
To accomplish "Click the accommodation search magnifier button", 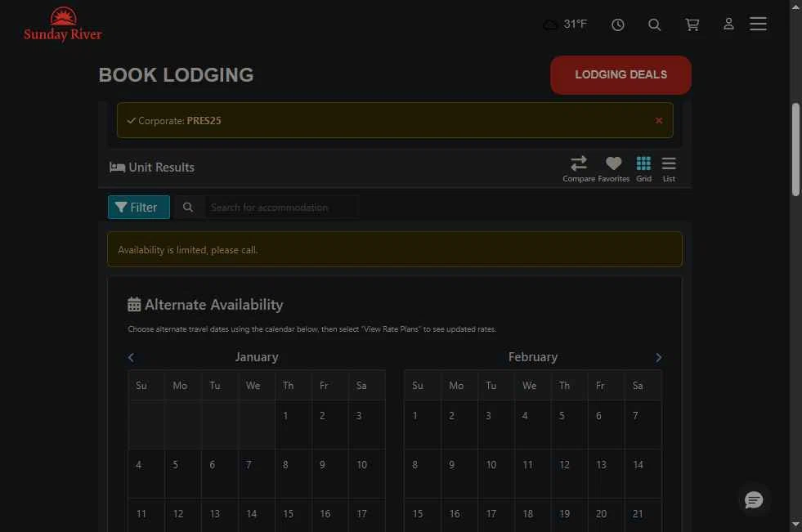I will pyautogui.click(x=188, y=208).
